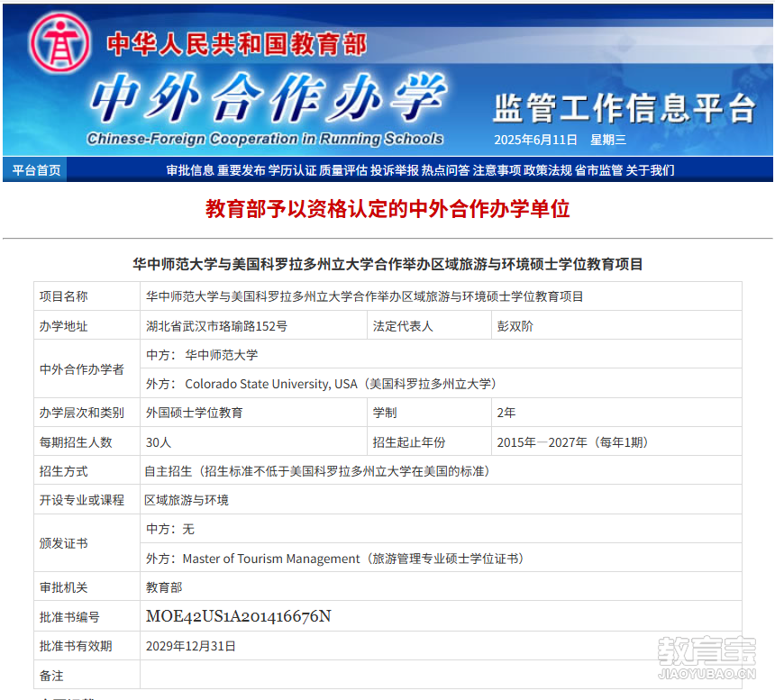Image resolution: width=775 pixels, height=700 pixels.
Task: Open 关于我们 menu item
Action: pyautogui.click(x=650, y=170)
